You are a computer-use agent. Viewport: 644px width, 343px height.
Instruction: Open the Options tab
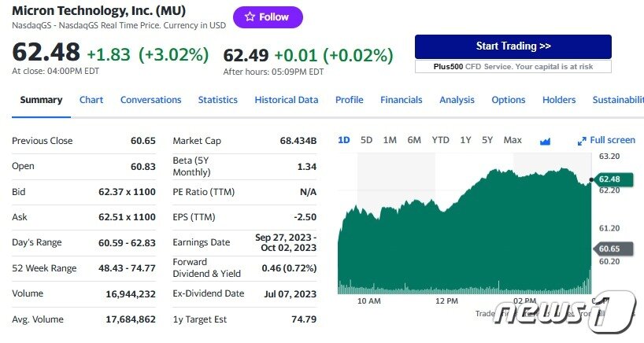tap(508, 100)
